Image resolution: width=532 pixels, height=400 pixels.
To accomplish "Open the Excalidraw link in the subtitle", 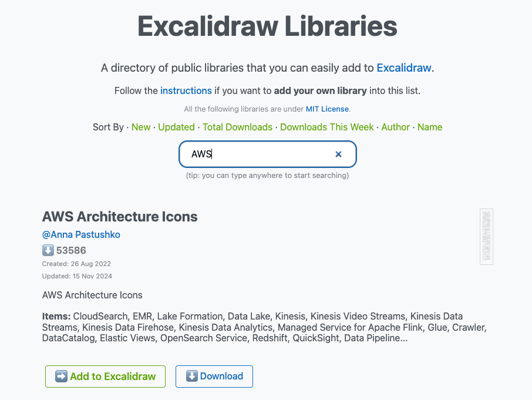I will (x=404, y=68).
